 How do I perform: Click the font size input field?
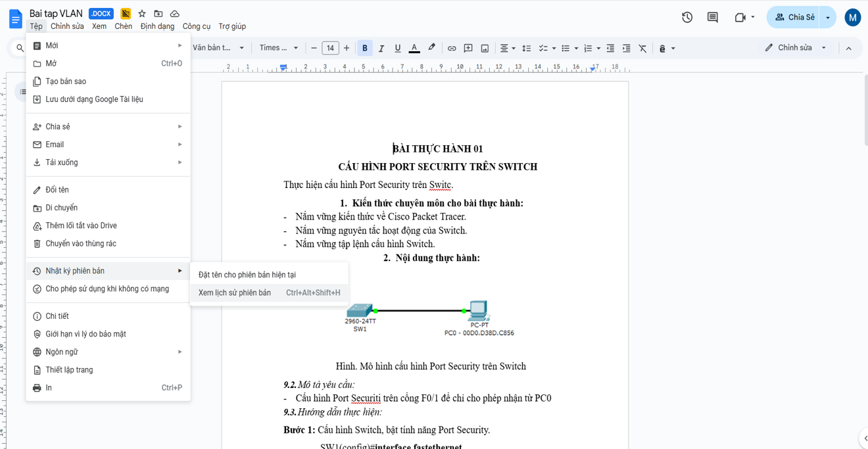(x=330, y=48)
